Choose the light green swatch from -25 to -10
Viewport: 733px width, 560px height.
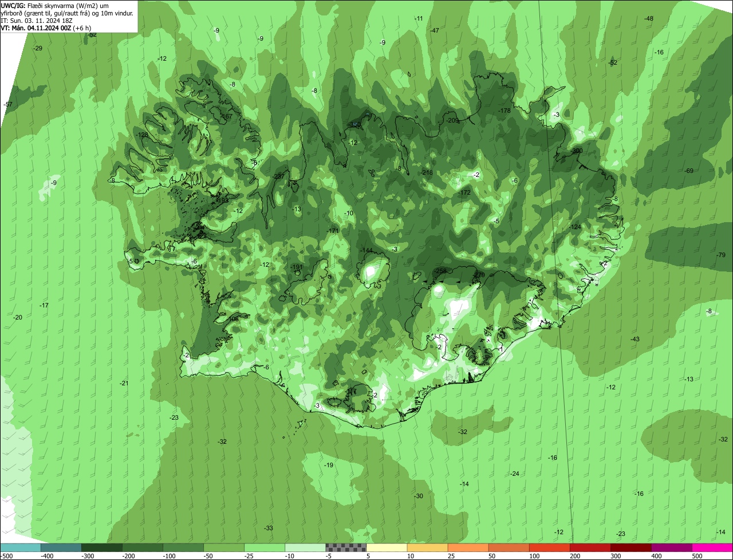pos(265,547)
